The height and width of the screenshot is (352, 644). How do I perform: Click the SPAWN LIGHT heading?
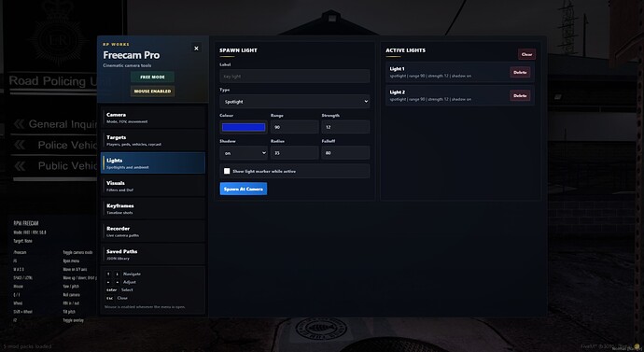point(238,50)
